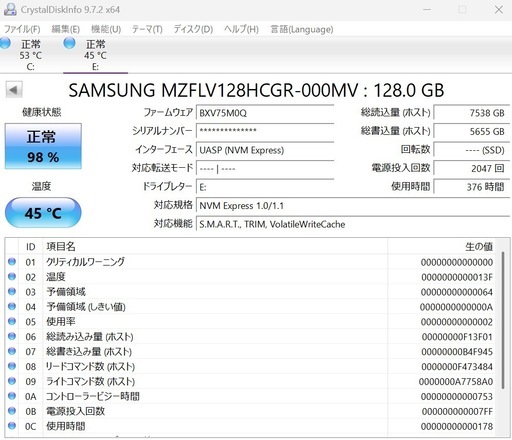Close the CrystalDiskInfo window
This screenshot has width=512, height=440.
[x=499, y=10]
